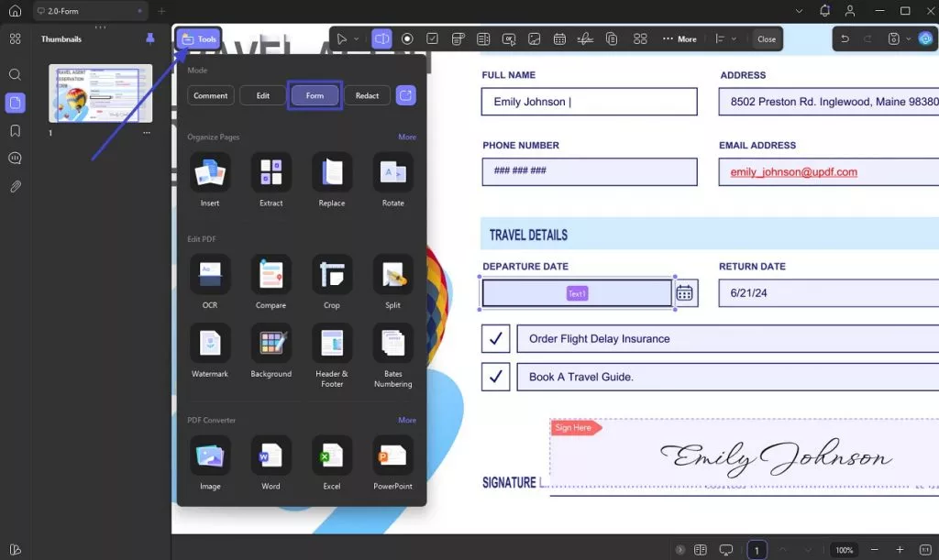Screen dimensions: 939x560
Task: Select the Signature field tool
Action: tap(585, 38)
